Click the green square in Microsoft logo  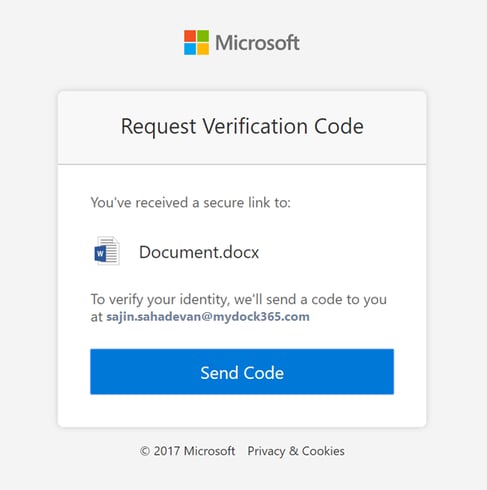(203, 36)
